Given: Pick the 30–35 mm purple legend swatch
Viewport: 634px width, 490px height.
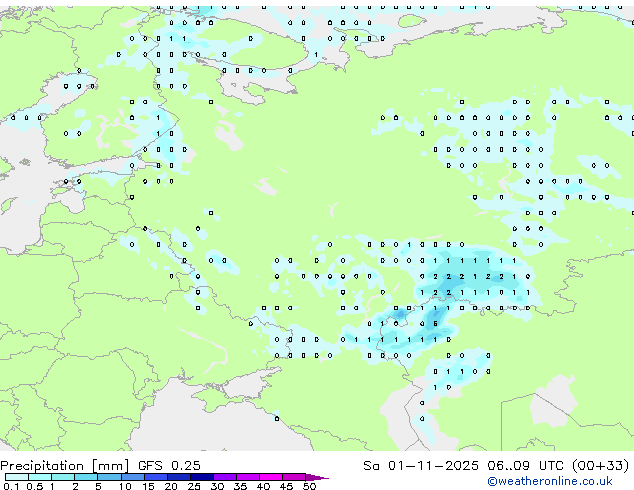Looking at the screenshot, I should coord(224,477).
